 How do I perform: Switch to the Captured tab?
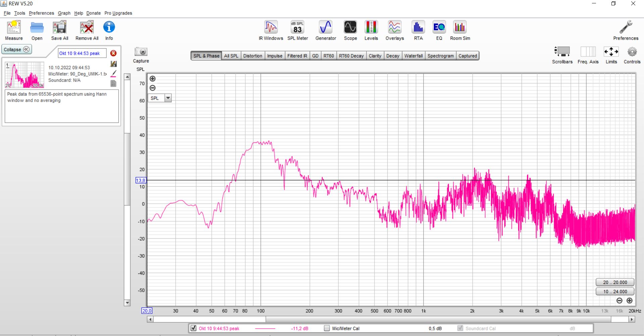(x=467, y=56)
